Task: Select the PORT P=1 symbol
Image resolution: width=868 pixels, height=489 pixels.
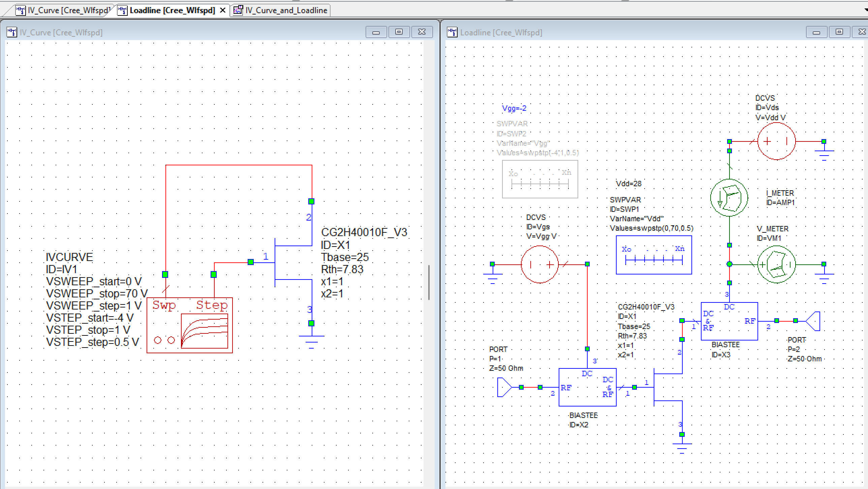Action: point(505,387)
